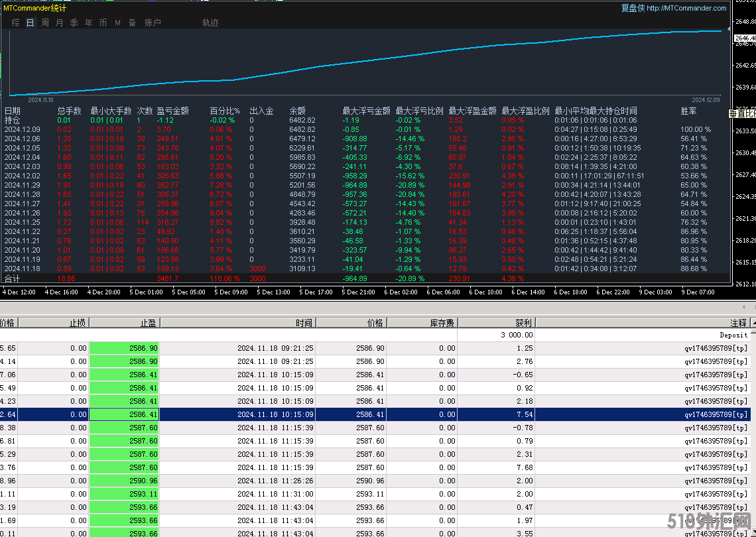Switch to the 季 quarterly tab

[74, 23]
